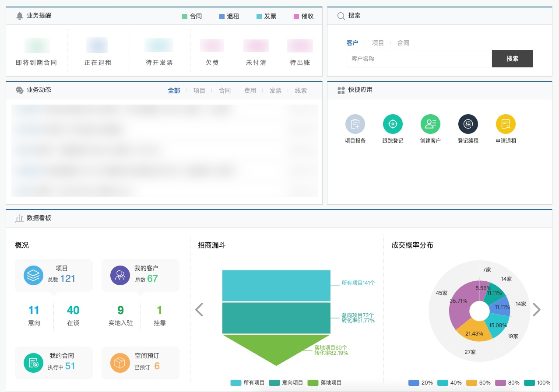The height and width of the screenshot is (392, 559).
Task: Switch search type to 合同 tab
Action: tap(403, 43)
